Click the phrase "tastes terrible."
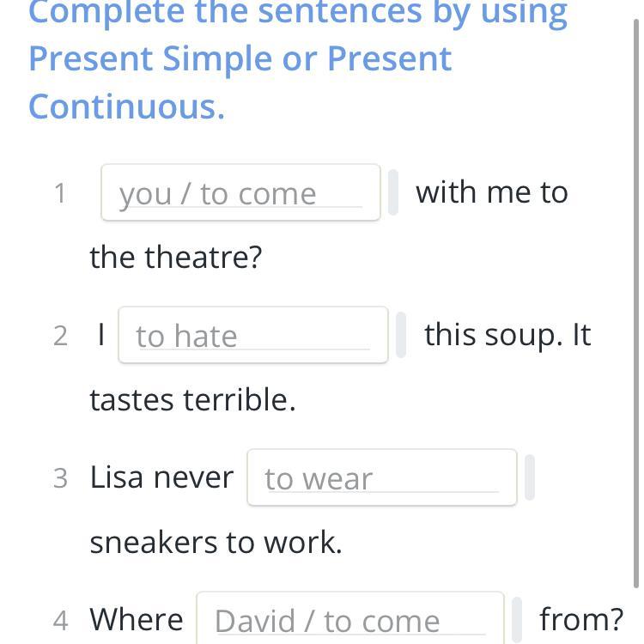Viewport: 644px width, 644px height. 192,399
